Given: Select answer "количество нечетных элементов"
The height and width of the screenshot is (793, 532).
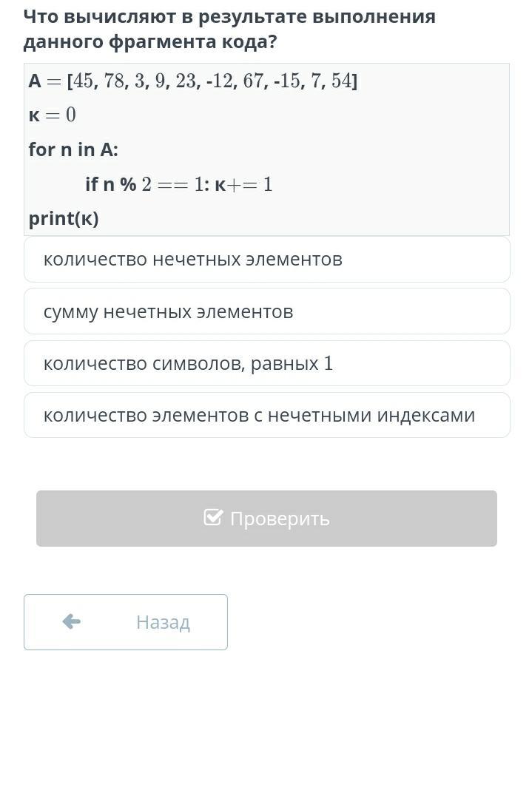Looking at the screenshot, I should coord(266,260).
